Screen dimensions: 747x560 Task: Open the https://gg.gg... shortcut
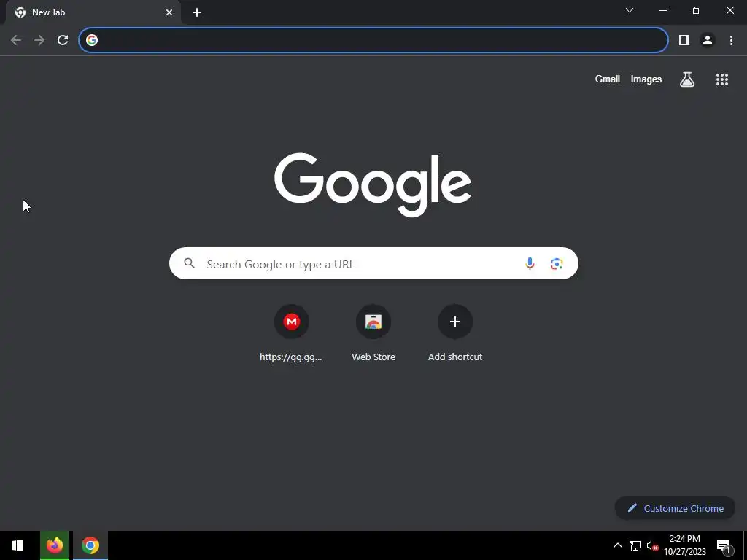tap(291, 334)
